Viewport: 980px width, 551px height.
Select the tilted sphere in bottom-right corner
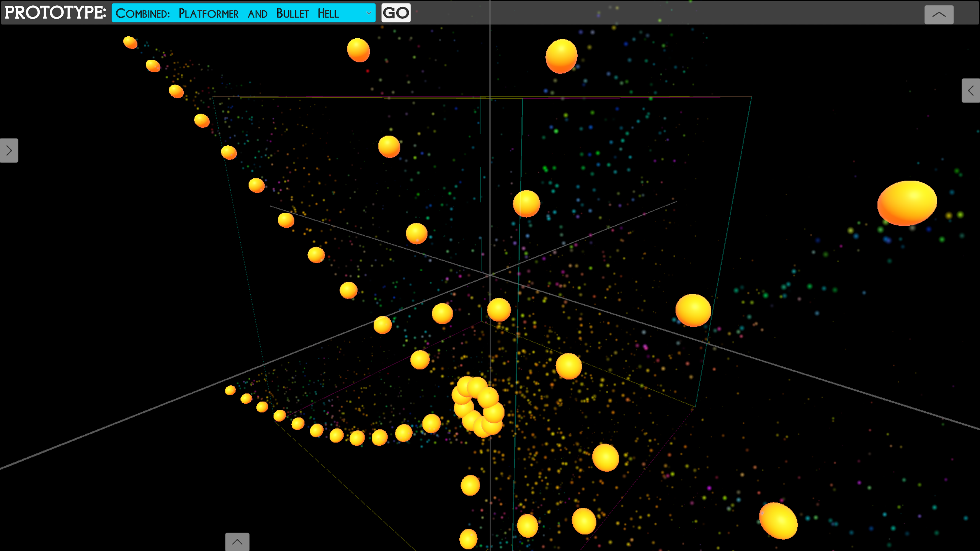[778, 521]
